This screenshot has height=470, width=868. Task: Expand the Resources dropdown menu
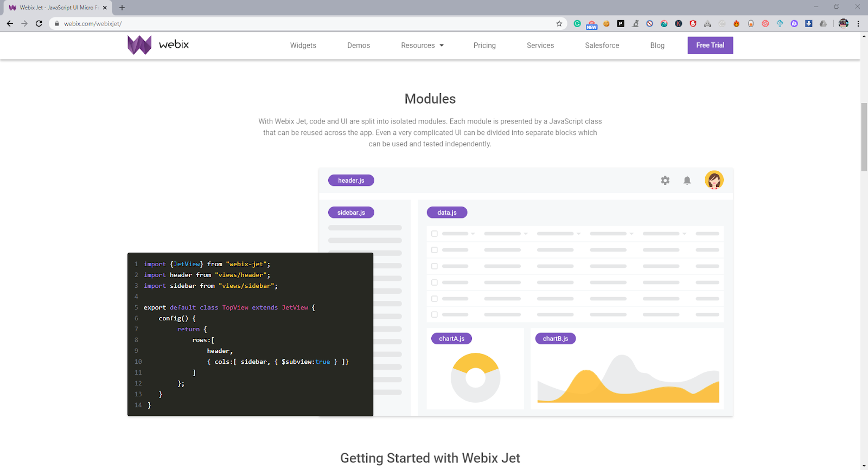[422, 46]
